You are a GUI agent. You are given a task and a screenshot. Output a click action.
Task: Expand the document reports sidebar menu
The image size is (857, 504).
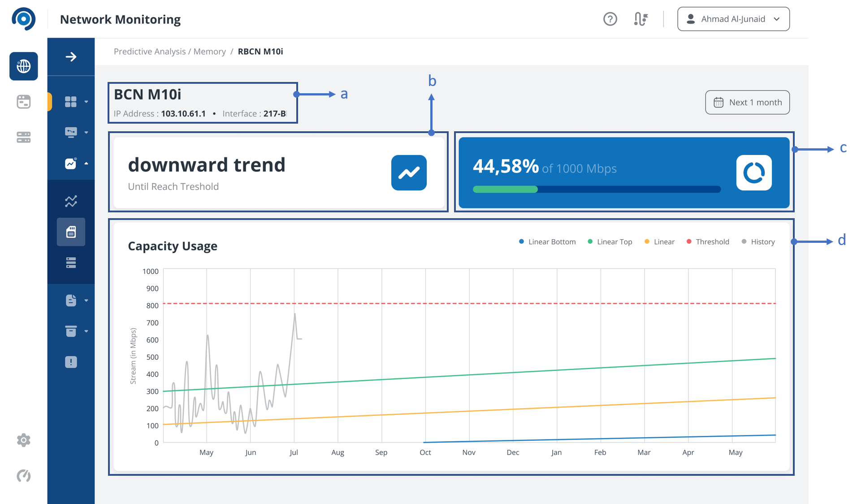[76, 300]
